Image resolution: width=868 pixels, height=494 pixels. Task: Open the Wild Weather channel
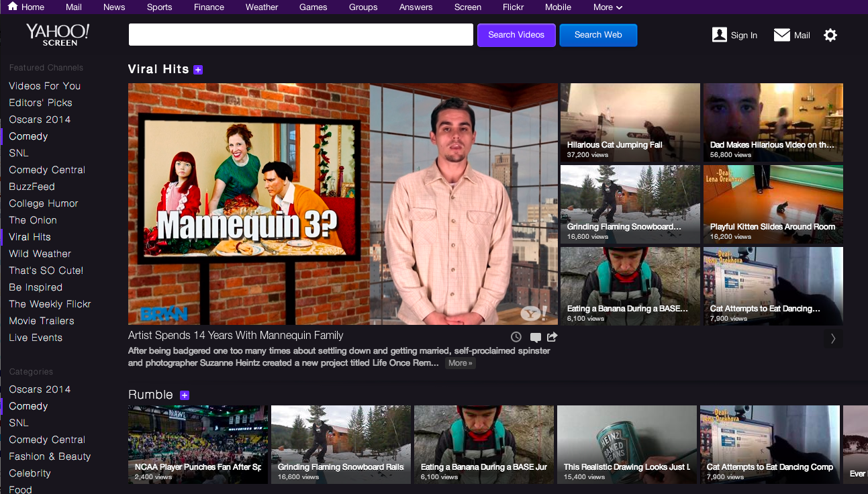point(40,254)
